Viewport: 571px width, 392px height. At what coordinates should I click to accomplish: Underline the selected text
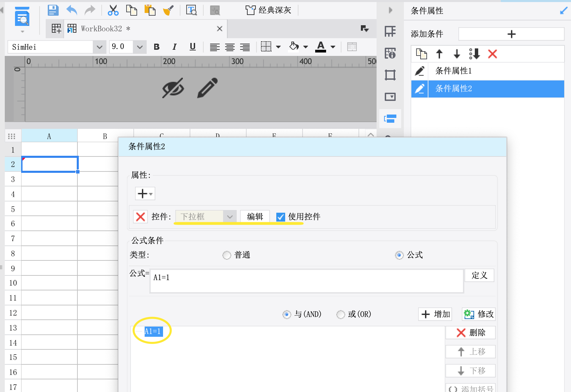click(x=192, y=47)
